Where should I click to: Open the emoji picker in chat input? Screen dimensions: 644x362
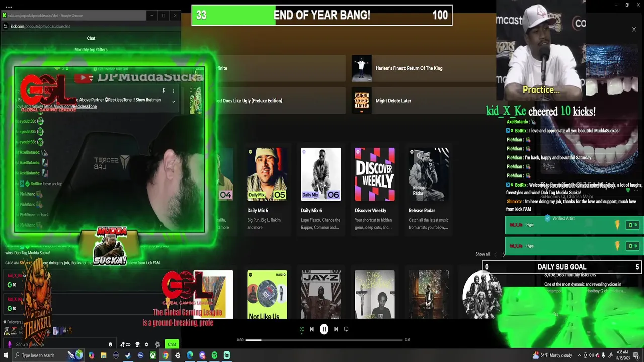110,344
